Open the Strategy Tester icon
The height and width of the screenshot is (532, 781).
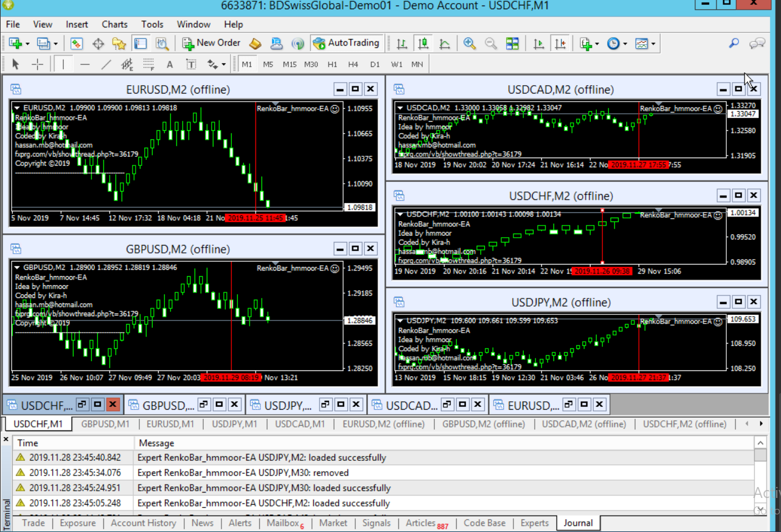click(162, 43)
